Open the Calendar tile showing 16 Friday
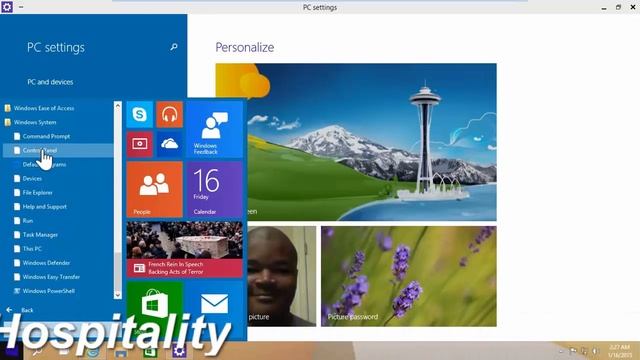Screen dimensions: 640x360 coord(214,189)
